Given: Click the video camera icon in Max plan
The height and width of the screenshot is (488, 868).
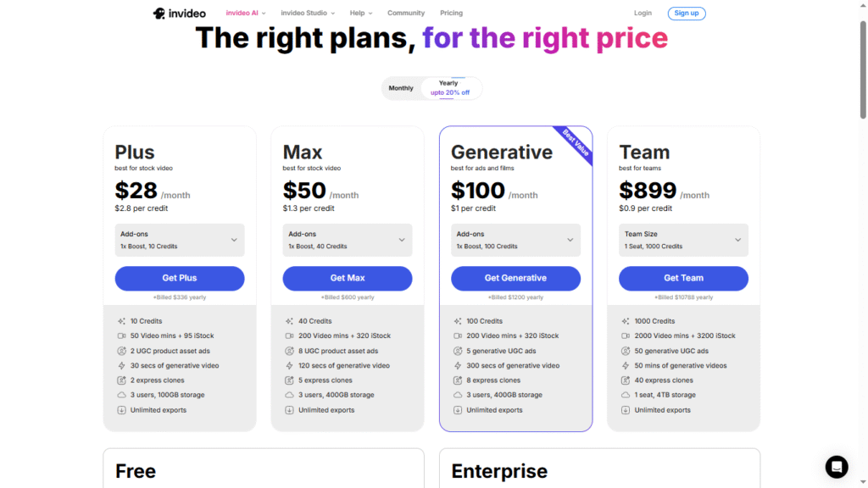Looking at the screenshot, I should 289,336.
